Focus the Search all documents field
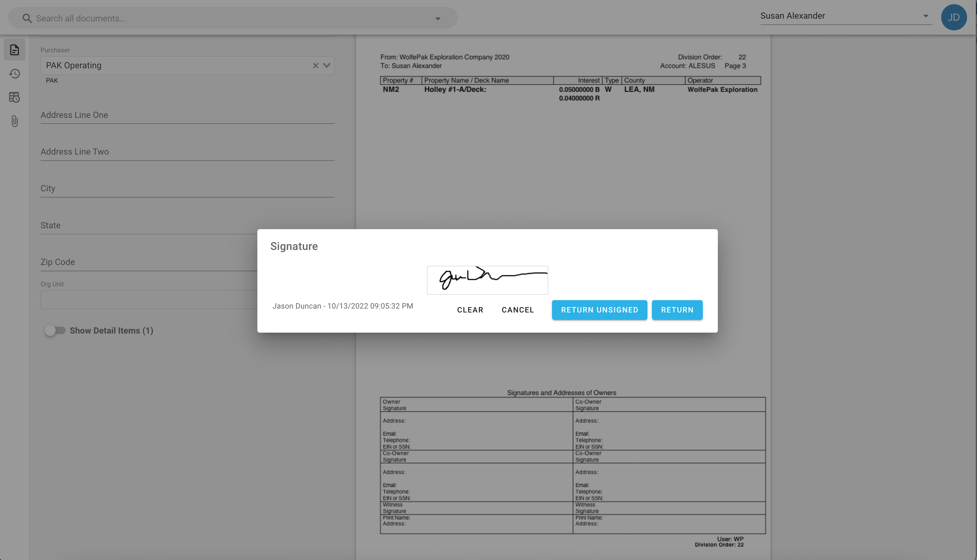 232,18
